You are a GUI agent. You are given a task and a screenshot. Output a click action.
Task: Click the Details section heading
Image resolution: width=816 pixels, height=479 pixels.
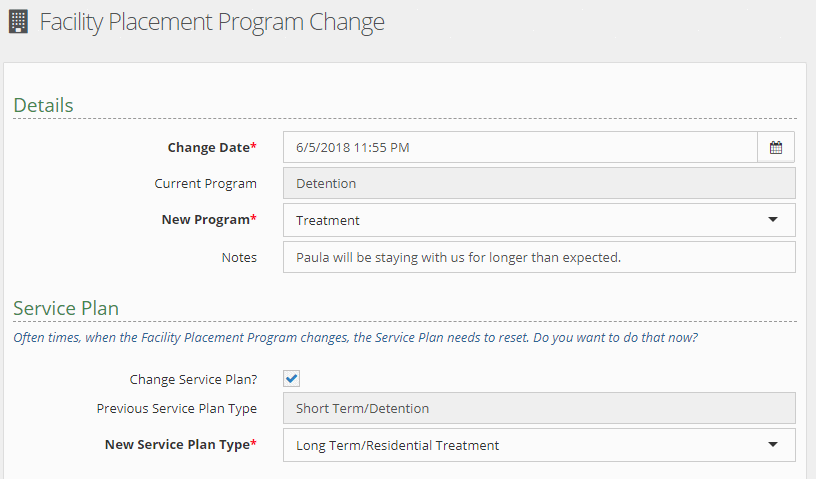point(43,105)
